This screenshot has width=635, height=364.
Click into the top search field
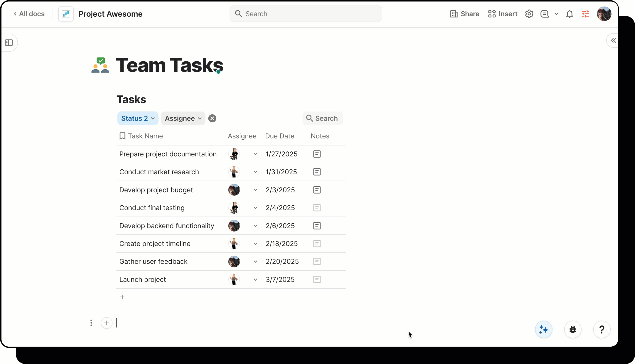(305, 14)
